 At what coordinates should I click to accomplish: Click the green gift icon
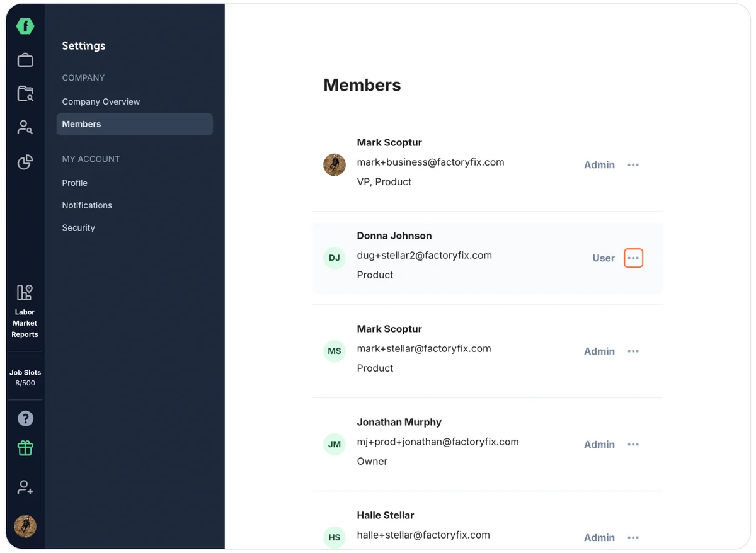25,448
